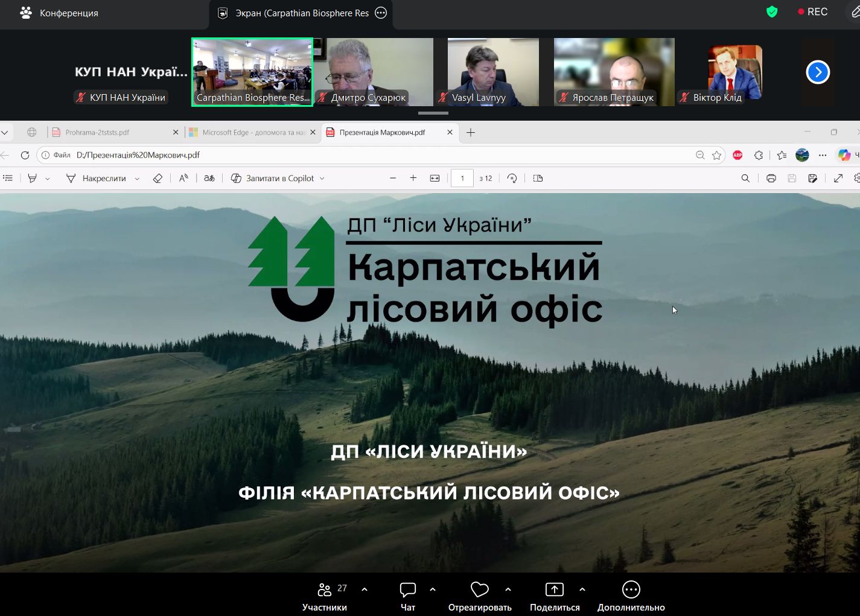Screen dimensions: 860x616
Task: Click the file info icon in address bar
Action: [x=45, y=155]
